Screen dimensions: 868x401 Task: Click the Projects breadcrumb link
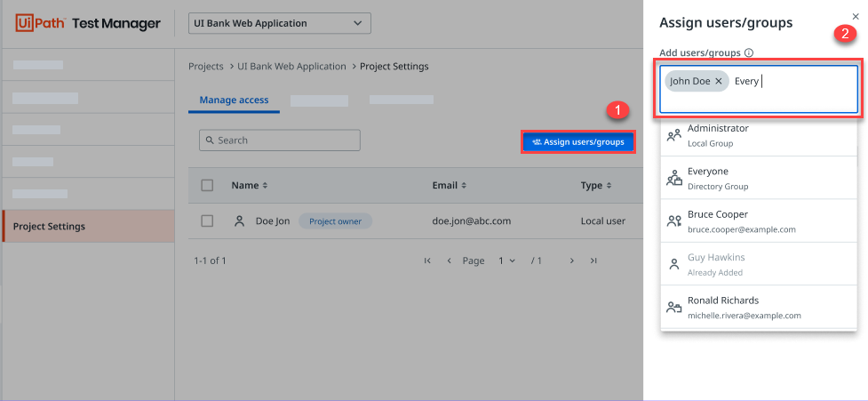pos(206,67)
